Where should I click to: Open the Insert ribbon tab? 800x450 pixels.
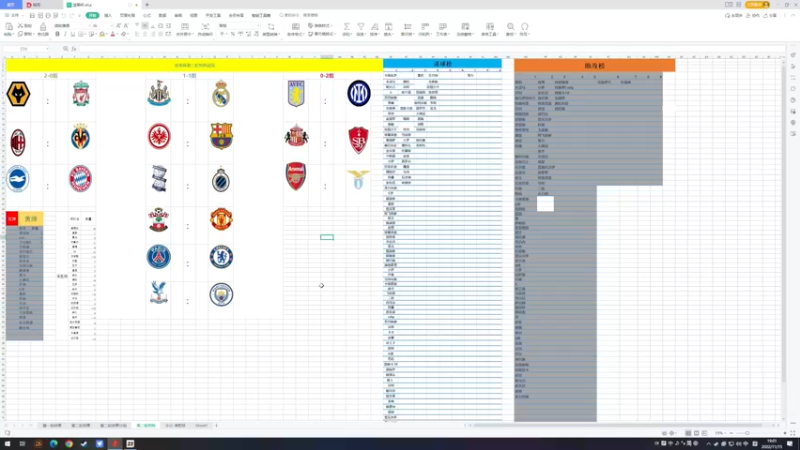(x=108, y=15)
